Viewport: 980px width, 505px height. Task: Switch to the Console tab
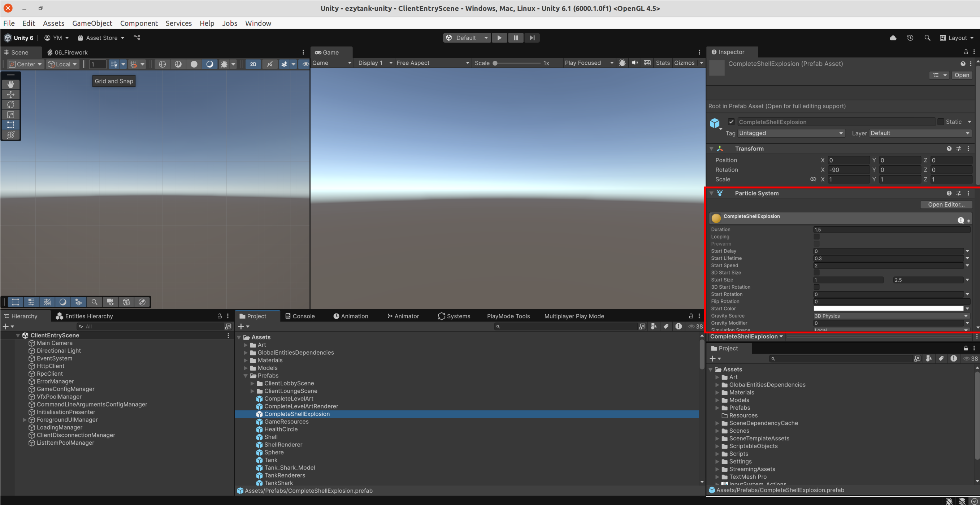300,316
